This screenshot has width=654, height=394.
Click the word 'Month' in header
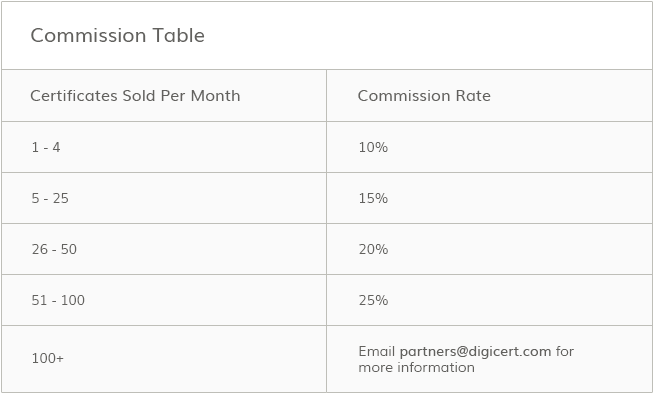216,95
